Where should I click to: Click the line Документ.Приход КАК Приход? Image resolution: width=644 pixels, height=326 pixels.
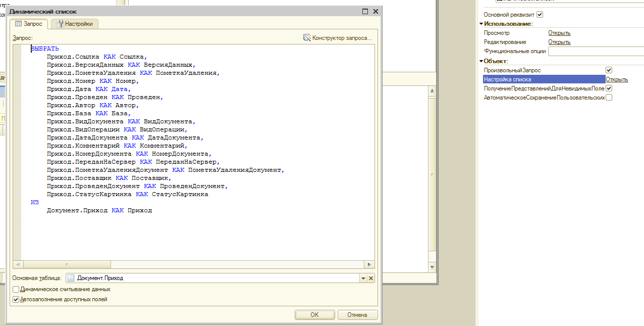tap(99, 210)
